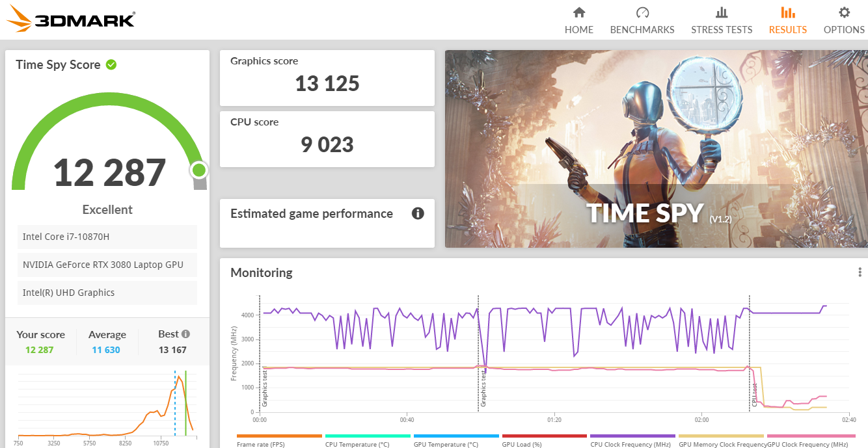
Task: Go to the Home section
Action: pyautogui.click(x=579, y=20)
